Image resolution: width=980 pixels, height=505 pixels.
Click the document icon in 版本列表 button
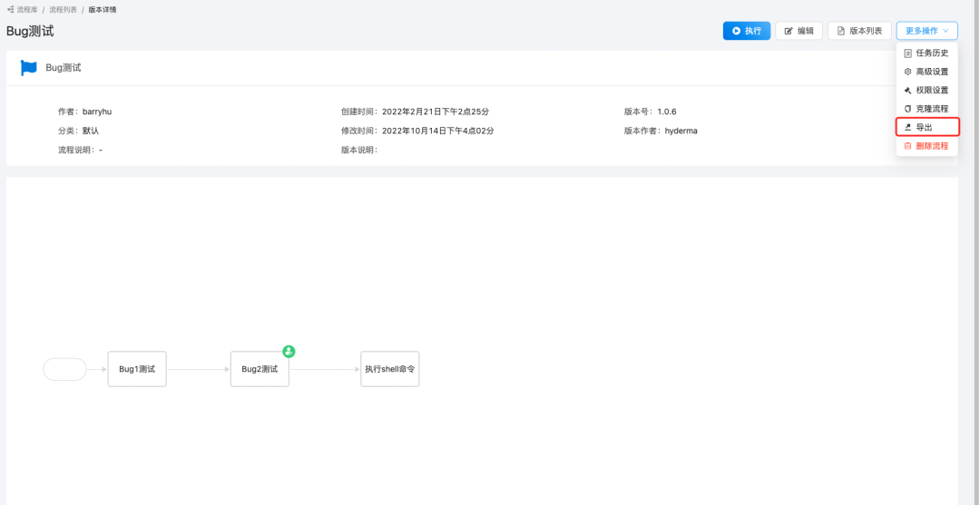(840, 31)
